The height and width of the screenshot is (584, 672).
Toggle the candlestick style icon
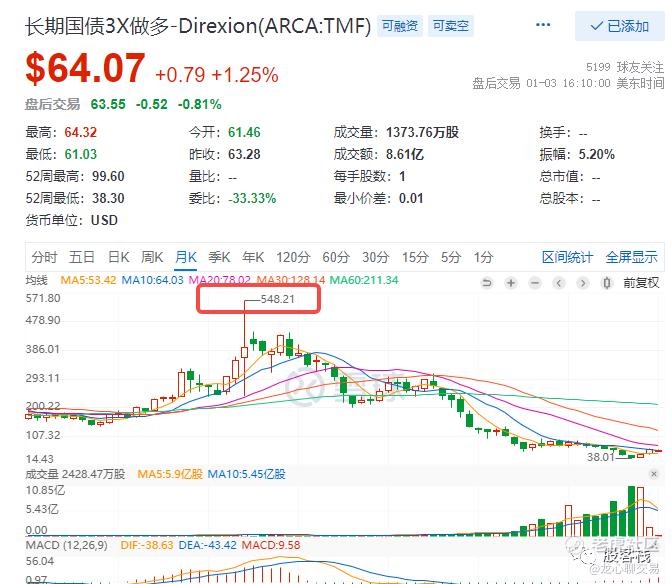[607, 283]
